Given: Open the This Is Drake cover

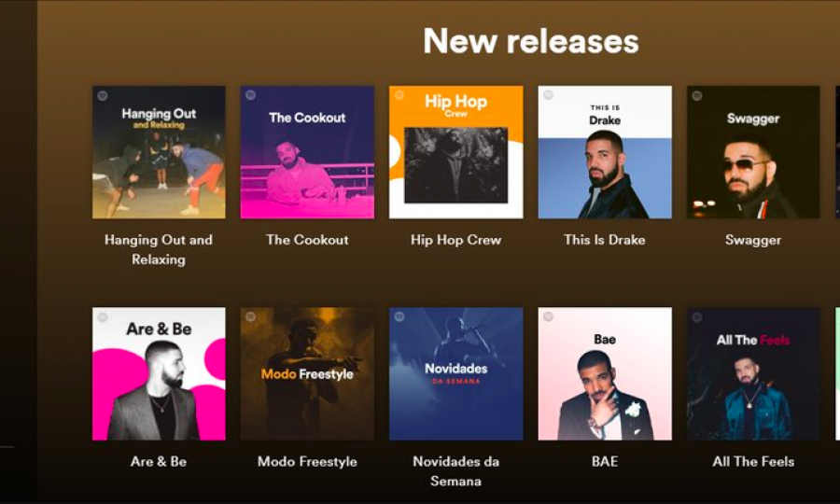Looking at the screenshot, I should click(x=605, y=152).
